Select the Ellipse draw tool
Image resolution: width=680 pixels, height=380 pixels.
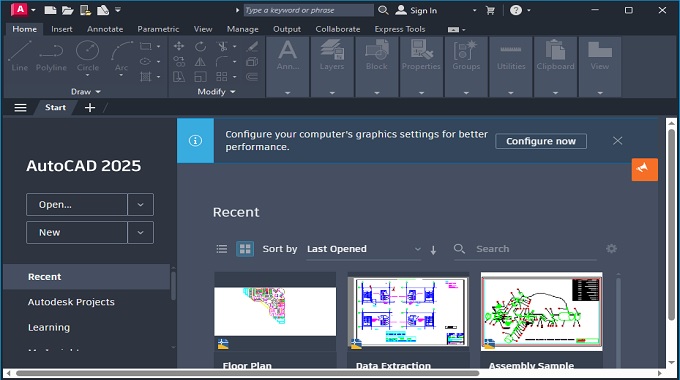[145, 62]
